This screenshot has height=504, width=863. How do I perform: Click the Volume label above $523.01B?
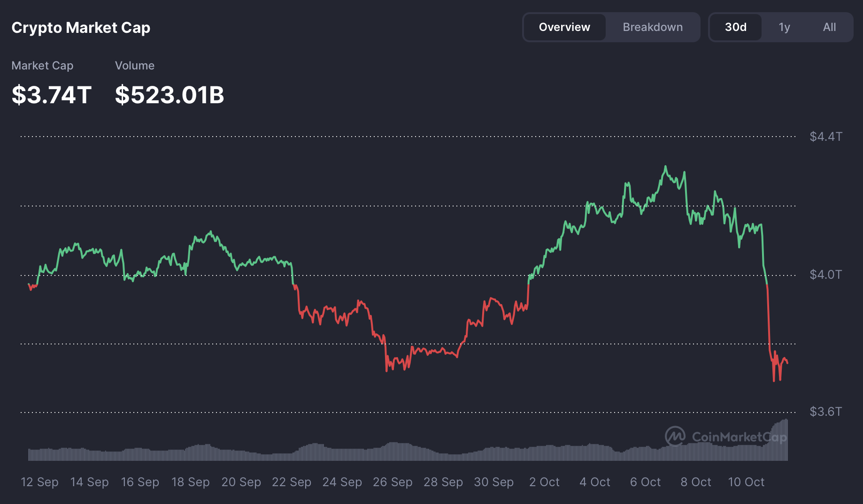pos(135,66)
